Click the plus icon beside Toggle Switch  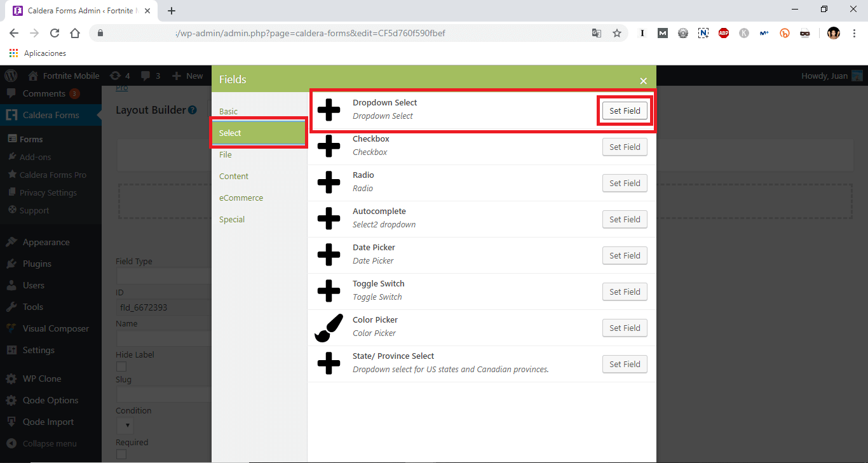click(x=329, y=291)
